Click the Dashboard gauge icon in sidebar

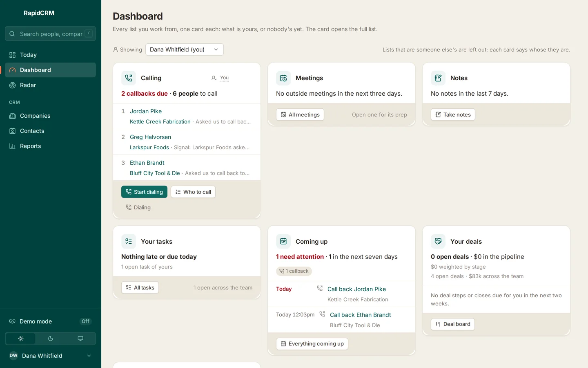pos(12,70)
